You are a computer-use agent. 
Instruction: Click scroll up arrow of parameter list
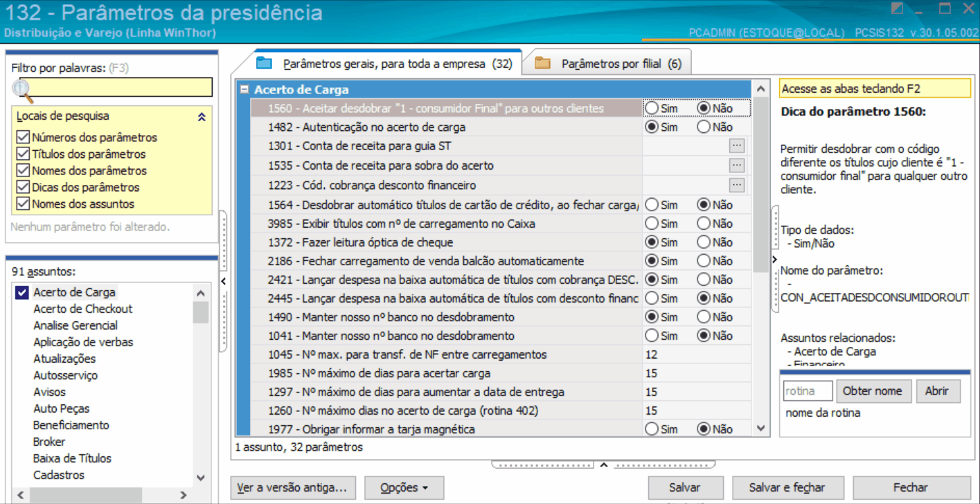pyautogui.click(x=761, y=89)
